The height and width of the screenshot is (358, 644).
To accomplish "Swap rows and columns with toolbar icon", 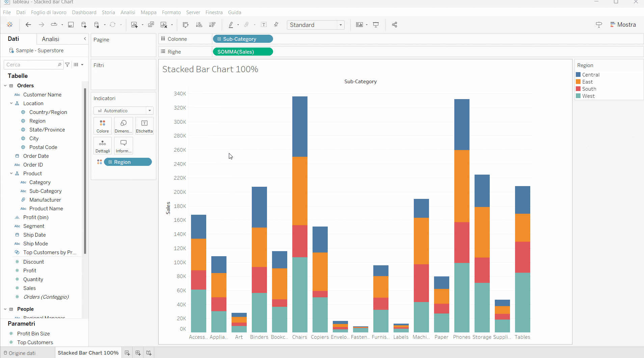I will point(186,25).
